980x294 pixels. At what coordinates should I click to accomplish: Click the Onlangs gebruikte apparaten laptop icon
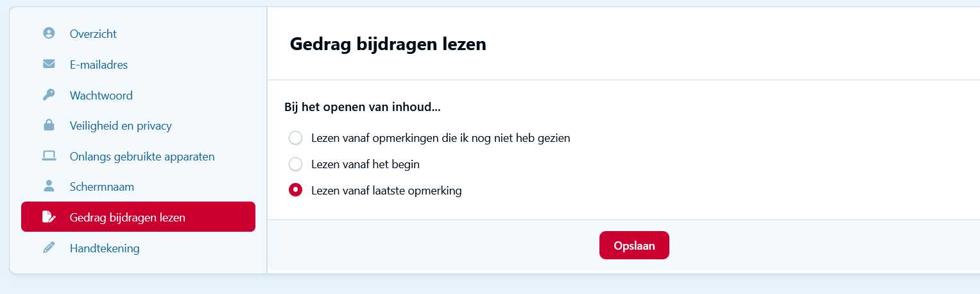[49, 156]
